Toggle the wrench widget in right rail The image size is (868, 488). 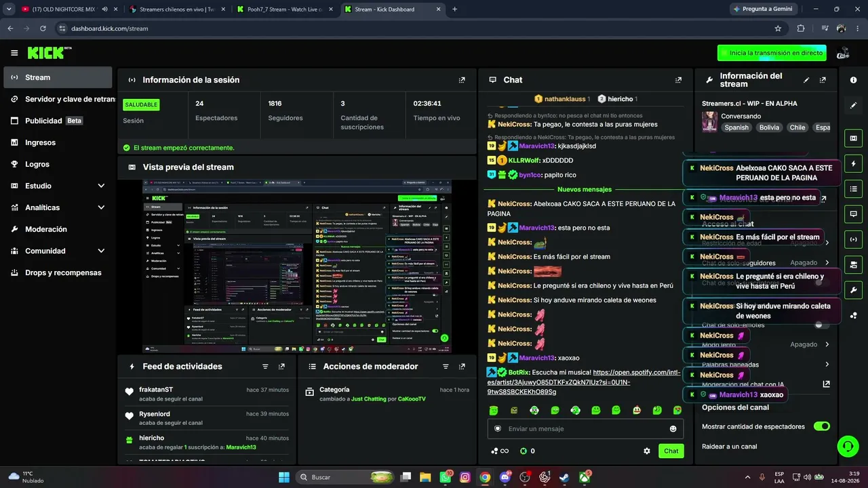(x=853, y=290)
